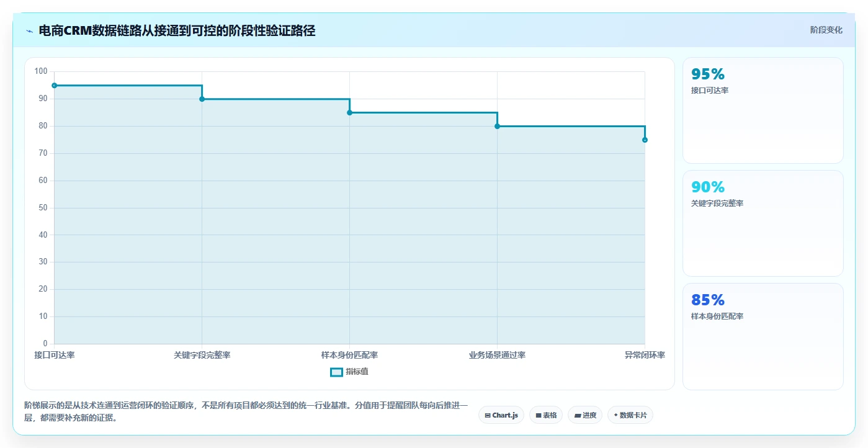Click the 100 y-axis value
Viewport: 868px width, 448px height.
point(41,71)
